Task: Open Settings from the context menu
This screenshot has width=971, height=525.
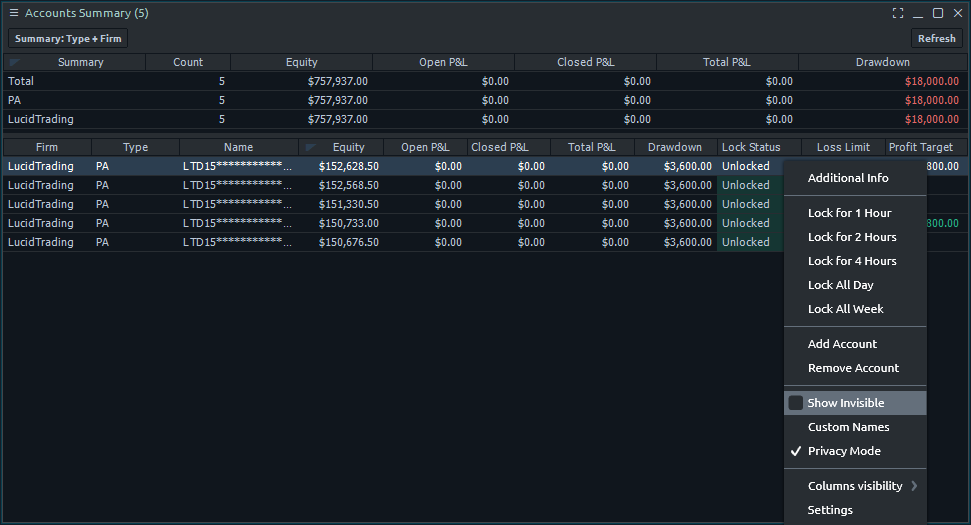Action: (855, 510)
